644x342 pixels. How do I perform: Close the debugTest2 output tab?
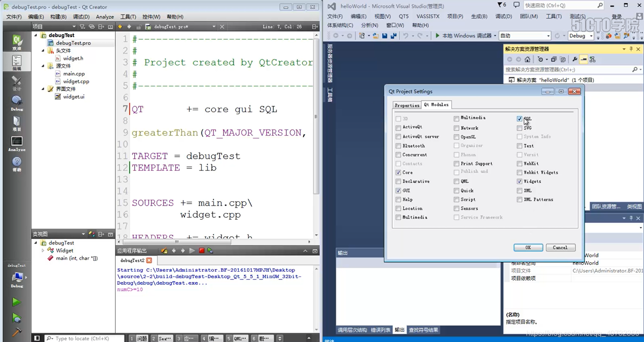click(x=149, y=260)
